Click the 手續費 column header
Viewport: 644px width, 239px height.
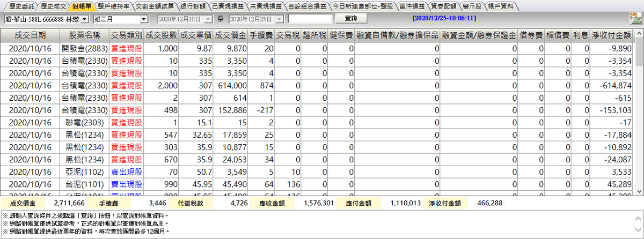pyautogui.click(x=261, y=35)
